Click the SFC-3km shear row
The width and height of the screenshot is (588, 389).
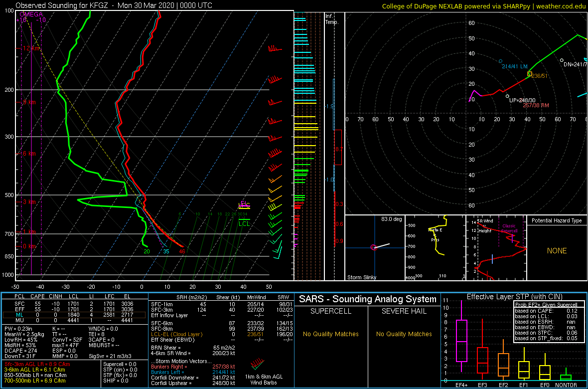pos(222,309)
